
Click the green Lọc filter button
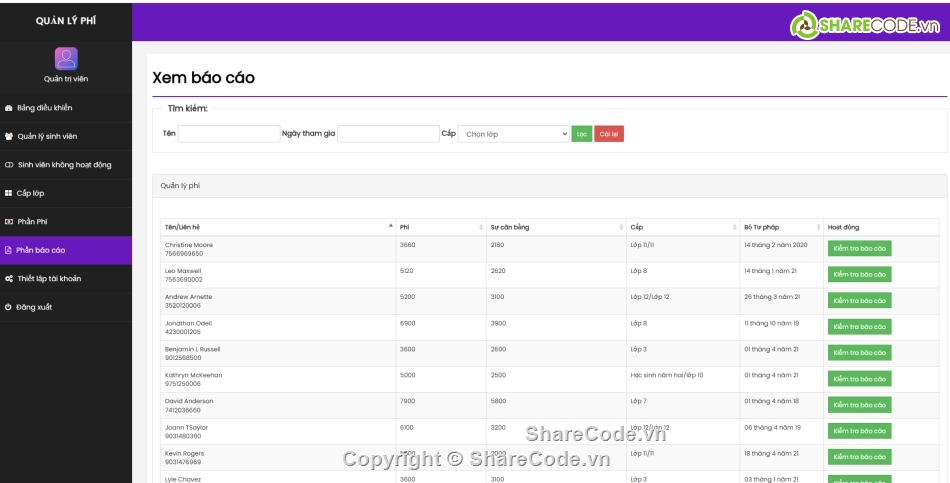point(582,134)
